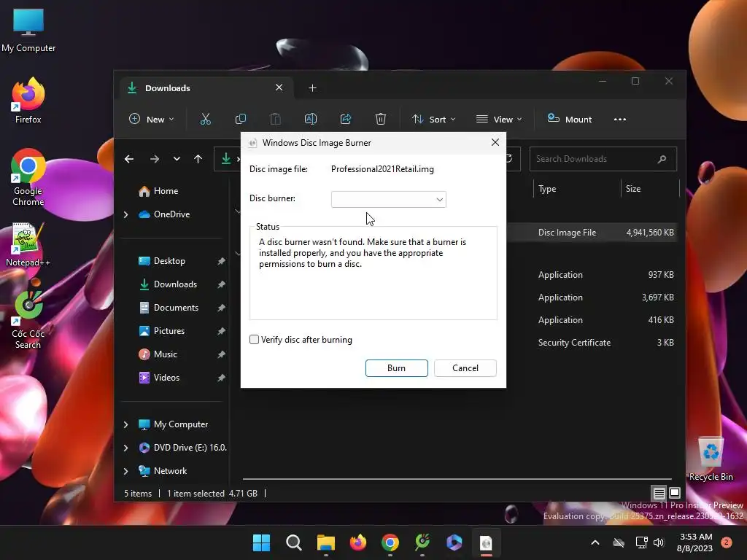Open the volume tray icon
Screen dimensions: 747x560
659,542
